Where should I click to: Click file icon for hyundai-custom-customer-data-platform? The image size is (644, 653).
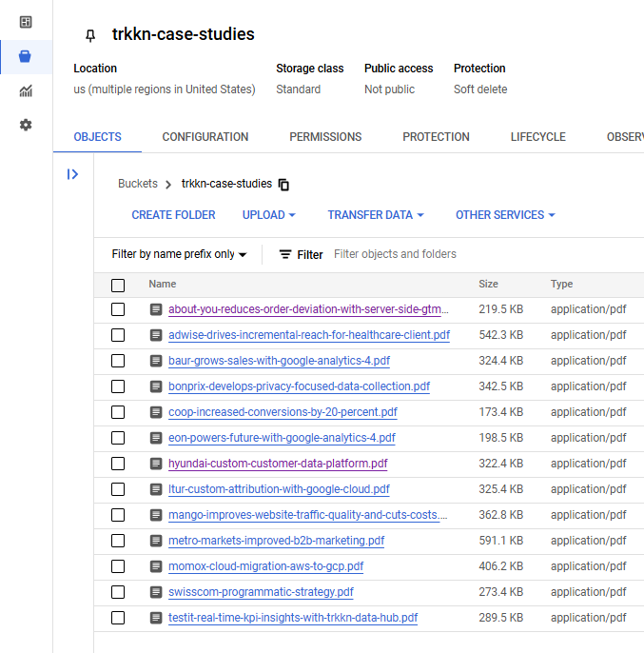point(156,464)
